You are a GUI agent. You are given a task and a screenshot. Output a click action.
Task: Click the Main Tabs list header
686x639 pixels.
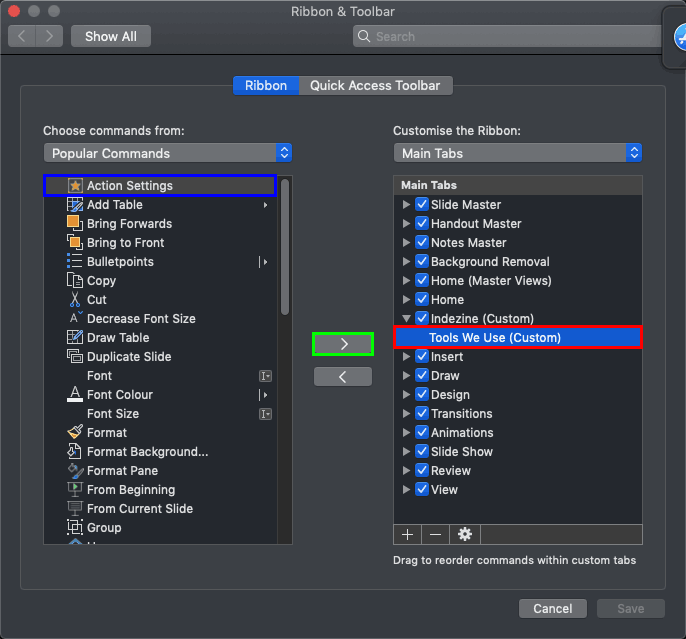(518, 185)
